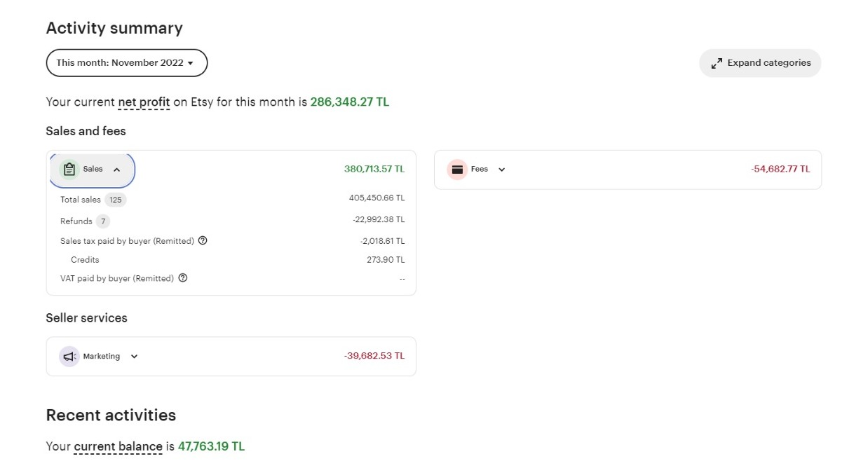Click the Fees total -54,682.77 TL
868x461 pixels.
tap(780, 170)
